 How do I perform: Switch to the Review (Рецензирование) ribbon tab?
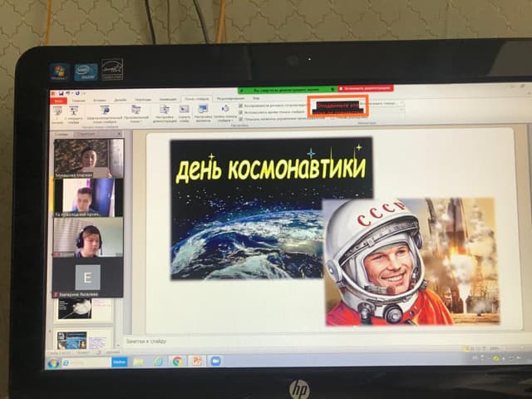pos(231,98)
